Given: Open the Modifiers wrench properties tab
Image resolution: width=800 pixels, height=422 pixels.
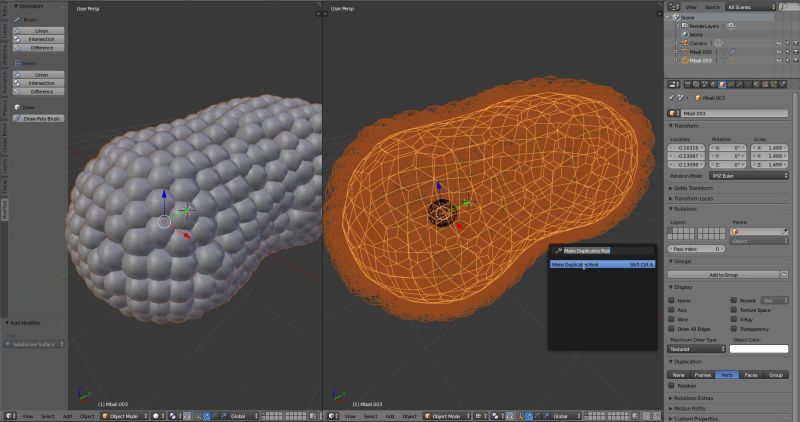Looking at the screenshot, I should coord(739,84).
